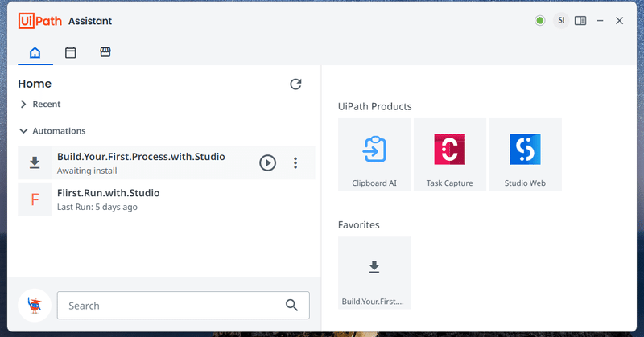Click the orange F automation icon
Screen dimensions: 644x337
click(35, 199)
